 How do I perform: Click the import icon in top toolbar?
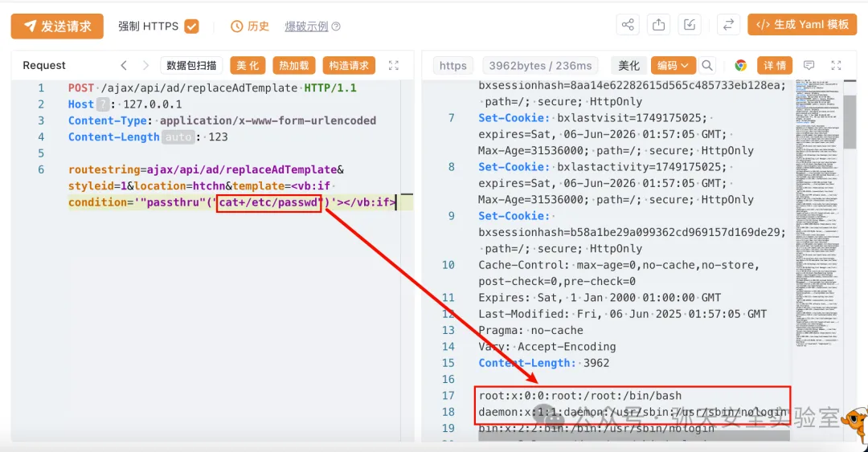[x=690, y=25]
